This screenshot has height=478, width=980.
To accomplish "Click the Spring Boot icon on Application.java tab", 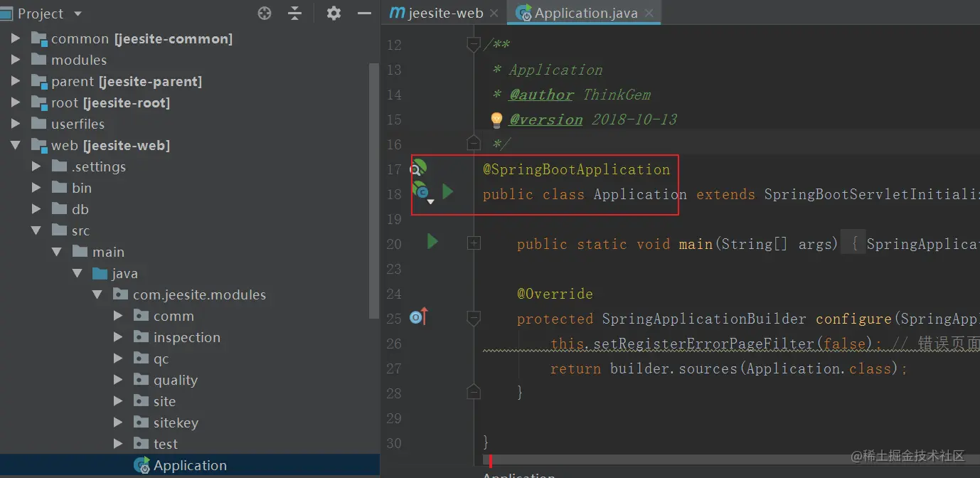I will coord(524,14).
